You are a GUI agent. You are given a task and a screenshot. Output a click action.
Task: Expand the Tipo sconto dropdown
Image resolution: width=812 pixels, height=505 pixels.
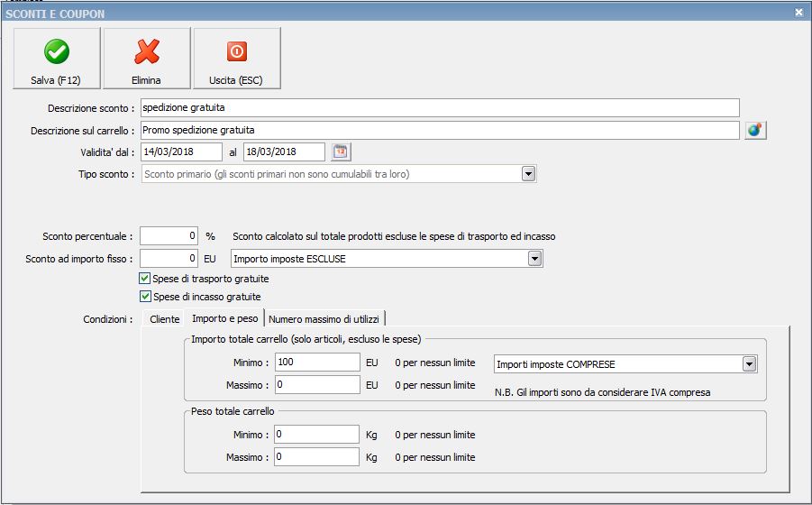coord(528,174)
